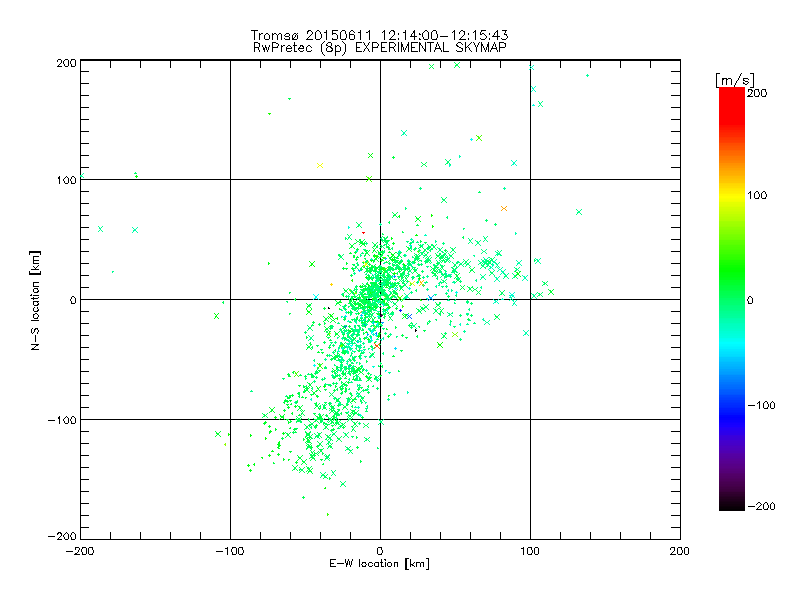Viewport: 800px width, 600px height.
Task: Click the E-W location [km] axis label
Action: [379, 564]
